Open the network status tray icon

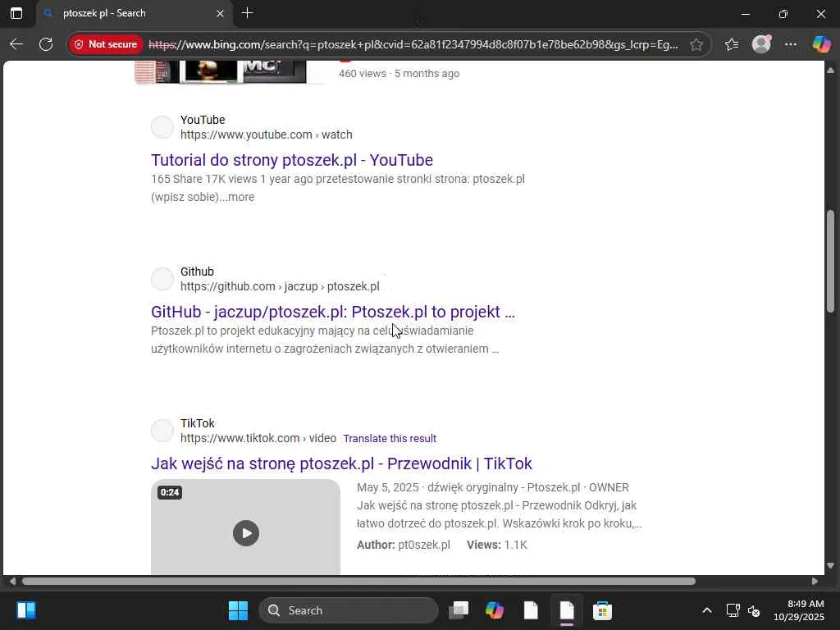733,610
